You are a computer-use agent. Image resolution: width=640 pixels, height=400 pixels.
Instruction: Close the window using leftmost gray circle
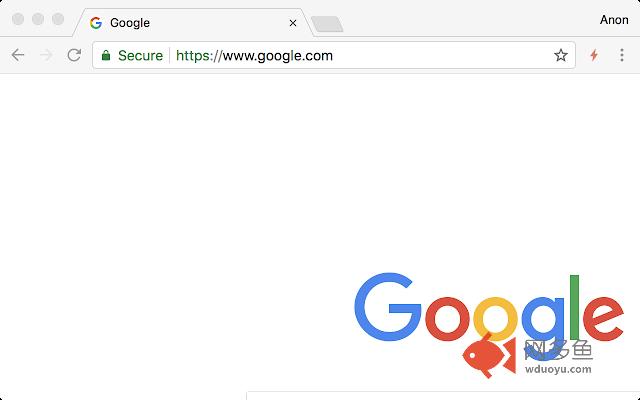point(18,19)
